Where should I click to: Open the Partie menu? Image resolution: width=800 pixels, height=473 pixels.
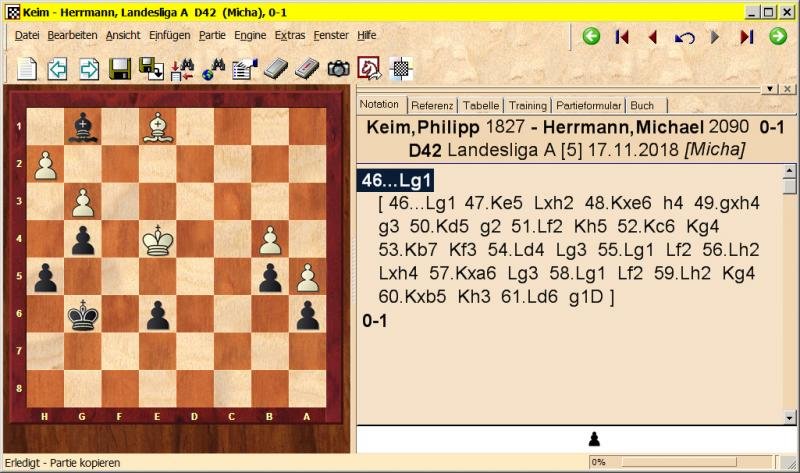212,35
